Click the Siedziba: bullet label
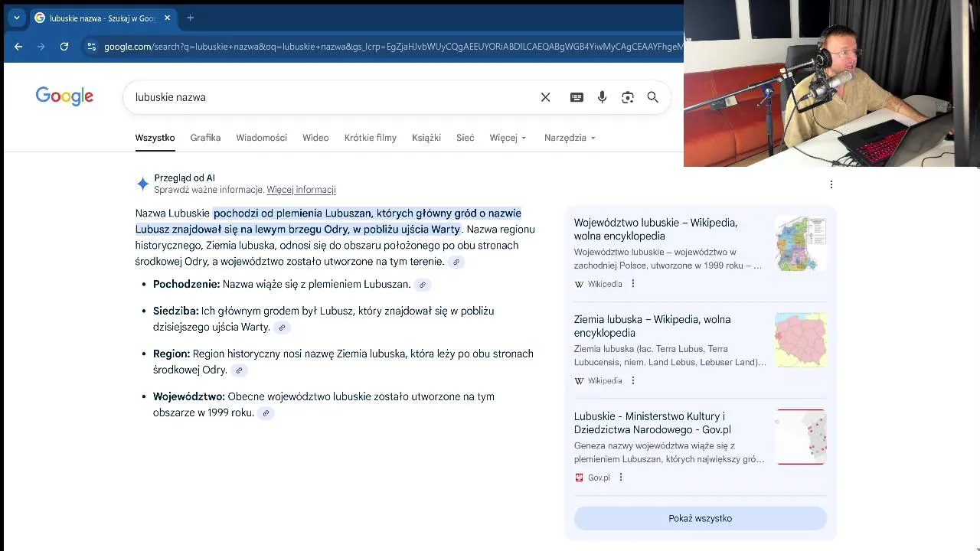 point(175,311)
